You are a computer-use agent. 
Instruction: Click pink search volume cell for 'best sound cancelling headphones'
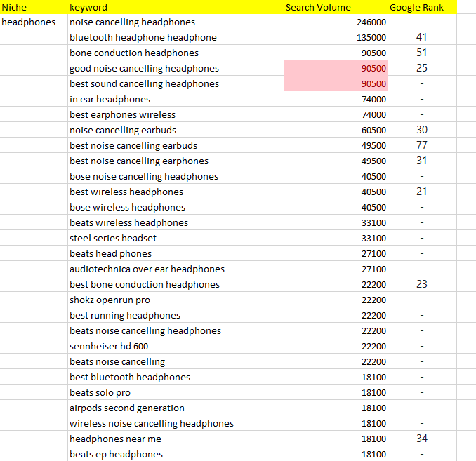336,84
